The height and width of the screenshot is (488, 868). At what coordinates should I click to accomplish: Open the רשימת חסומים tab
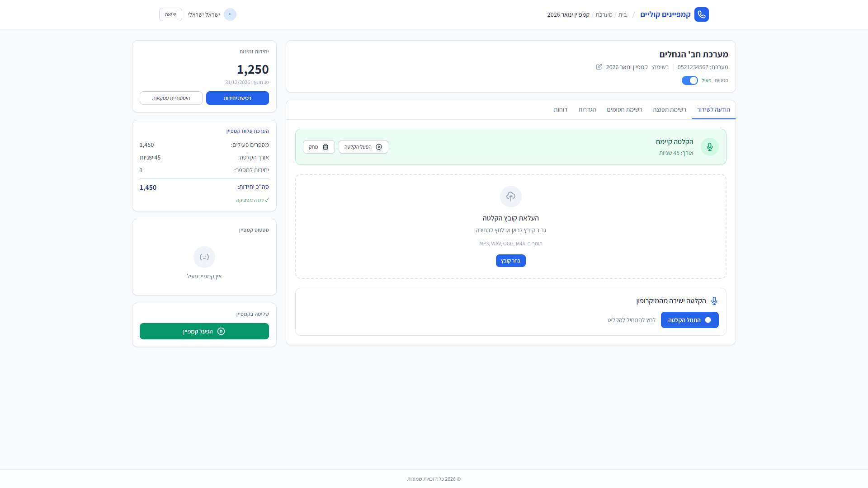click(624, 110)
